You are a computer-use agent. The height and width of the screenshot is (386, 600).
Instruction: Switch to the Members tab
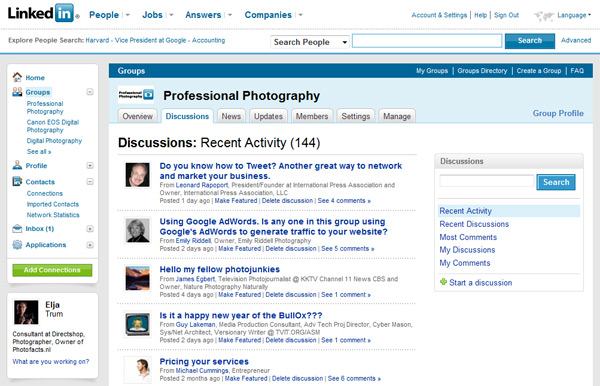[312, 116]
